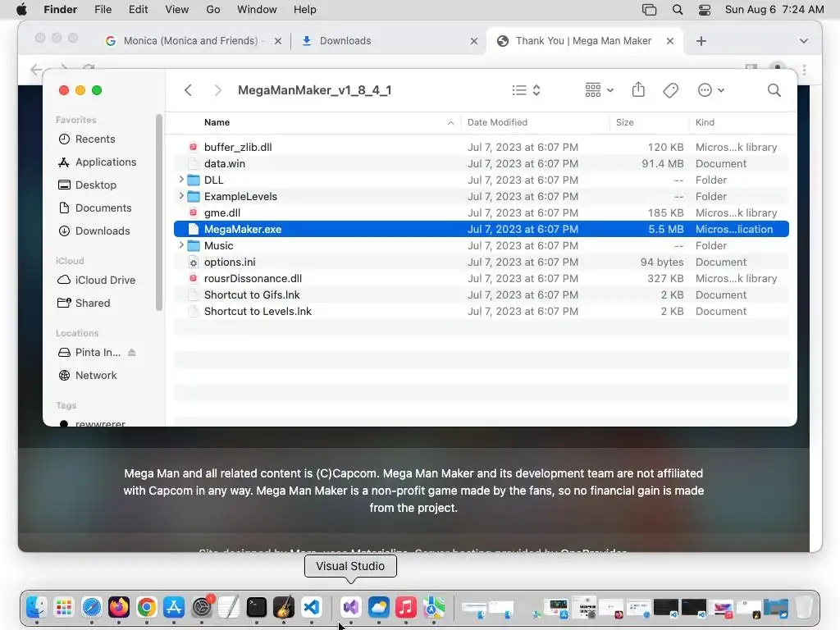This screenshot has width=840, height=630.
Task: Click the Finder forward navigation arrow
Action: (217, 90)
